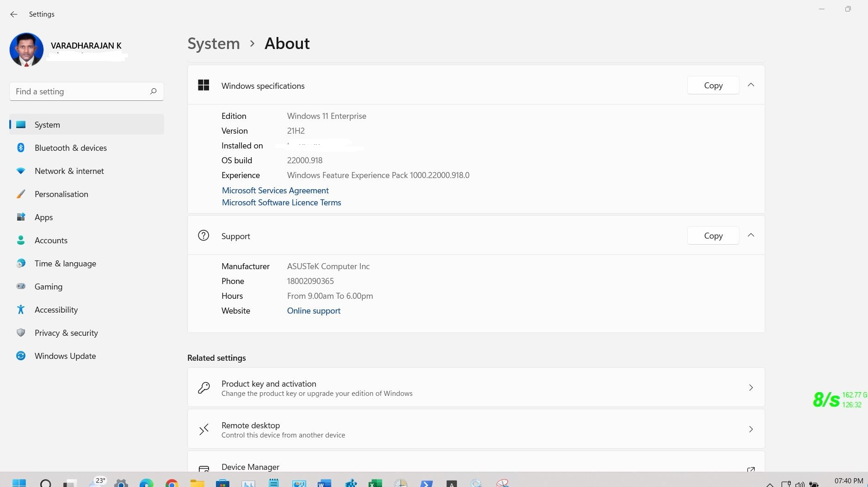Open the System settings category

tap(86, 124)
